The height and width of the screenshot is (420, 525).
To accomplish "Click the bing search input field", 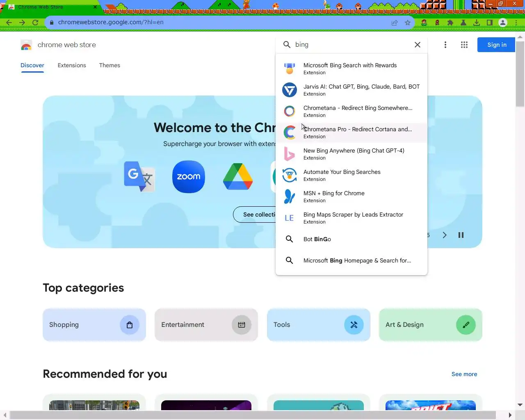I will pos(352,45).
